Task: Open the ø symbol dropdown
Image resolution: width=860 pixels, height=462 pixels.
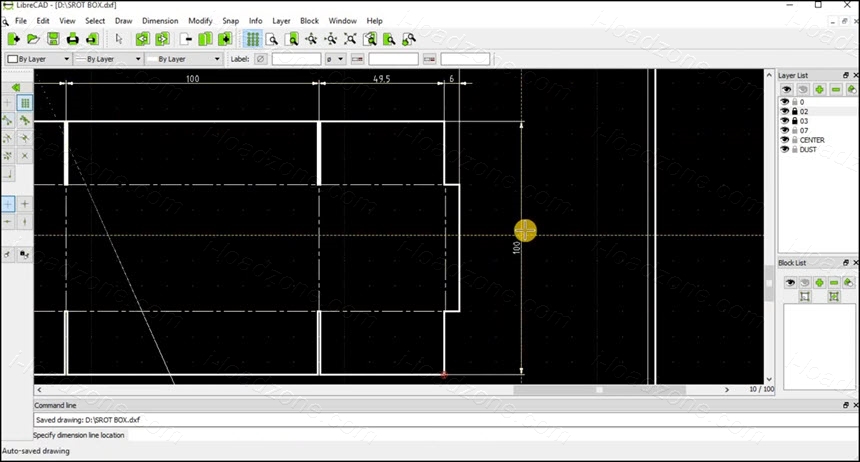Action: coord(335,59)
